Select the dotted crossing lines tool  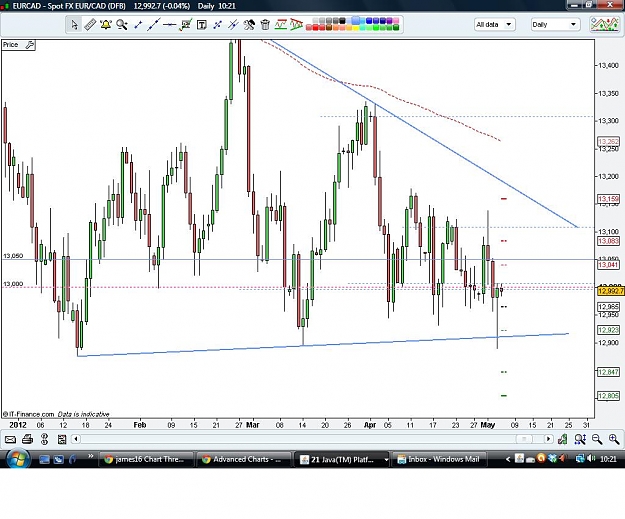(217, 25)
